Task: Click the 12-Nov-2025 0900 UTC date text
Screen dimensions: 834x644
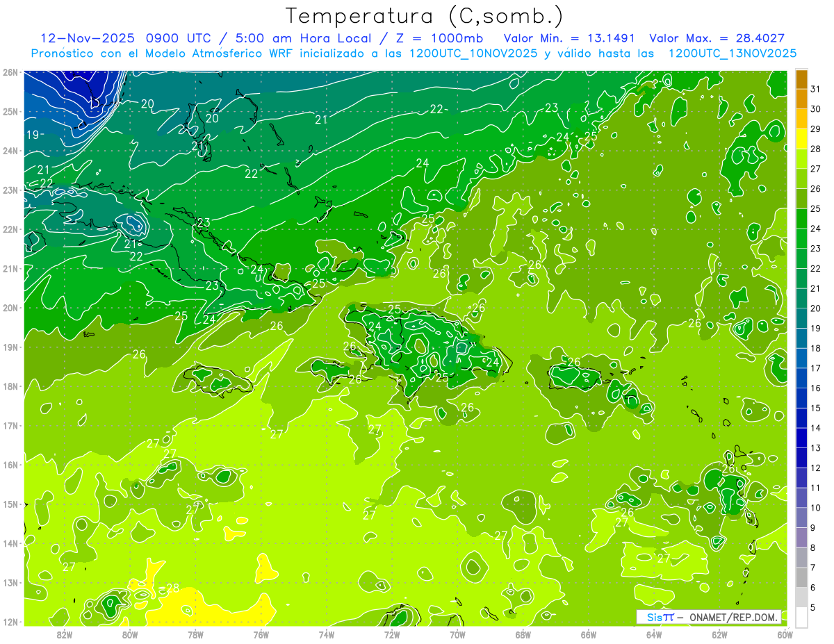Action: tap(123, 38)
